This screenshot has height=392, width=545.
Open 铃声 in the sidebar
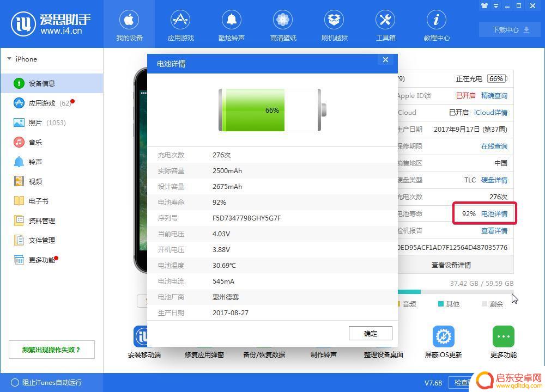(52, 162)
